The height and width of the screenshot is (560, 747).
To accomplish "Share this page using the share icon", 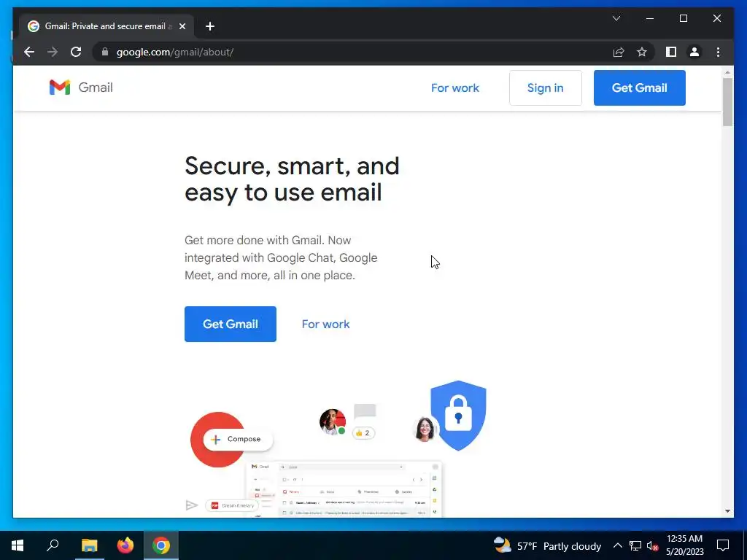I will (x=619, y=52).
